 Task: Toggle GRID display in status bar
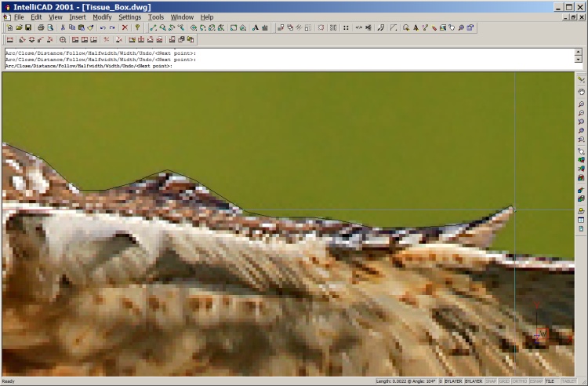point(504,381)
